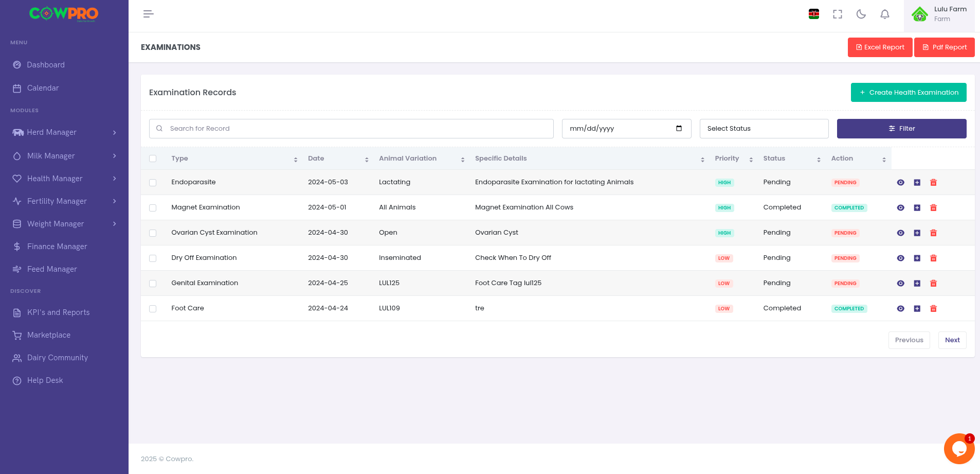The width and height of the screenshot is (980, 474).
Task: Collapse the sidebar with hamburger icon
Action: pos(148,14)
